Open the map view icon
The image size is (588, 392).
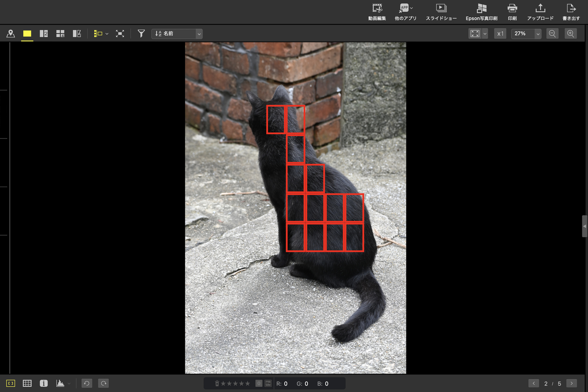pyautogui.click(x=11, y=34)
